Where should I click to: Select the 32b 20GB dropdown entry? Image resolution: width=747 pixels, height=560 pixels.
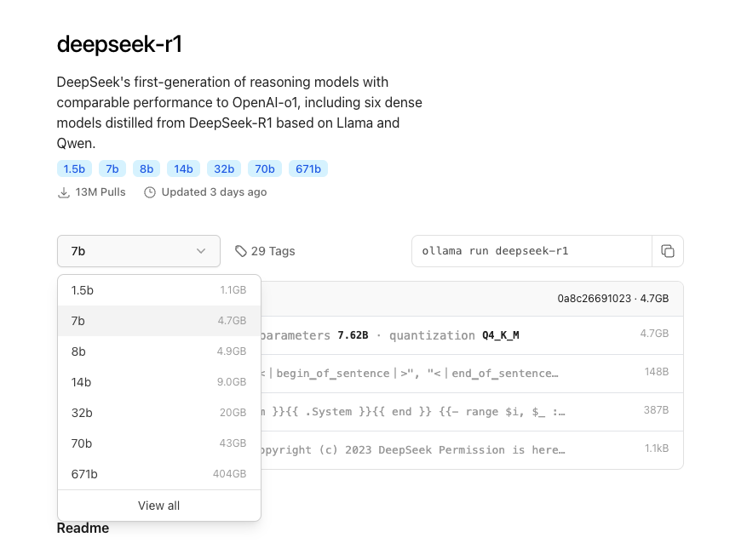pos(159,413)
